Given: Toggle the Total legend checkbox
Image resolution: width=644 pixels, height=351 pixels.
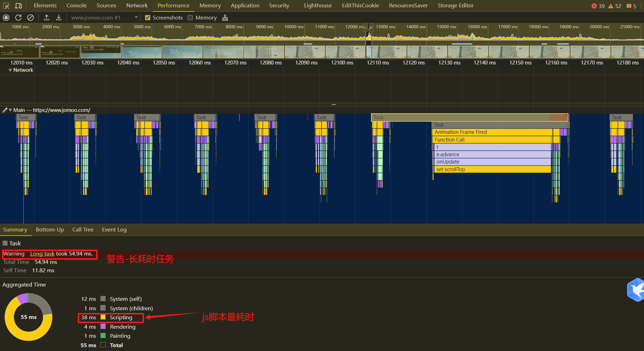Looking at the screenshot, I should tap(103, 345).
